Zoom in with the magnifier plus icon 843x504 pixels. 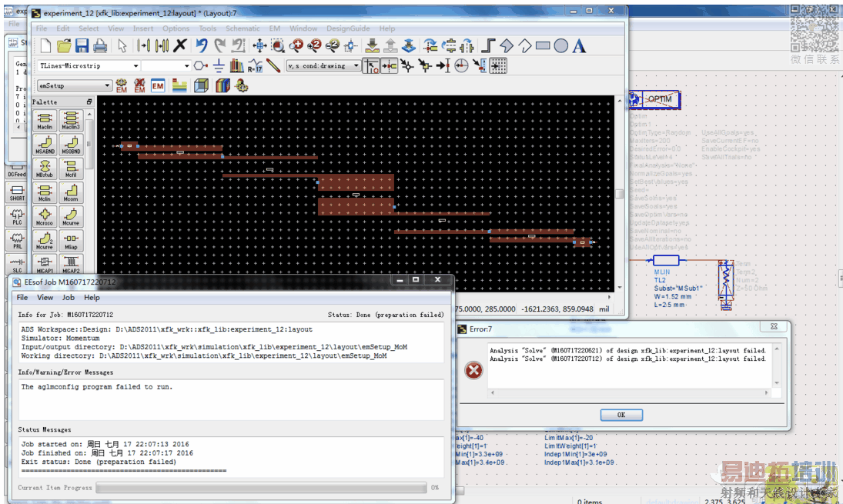[x=296, y=46]
